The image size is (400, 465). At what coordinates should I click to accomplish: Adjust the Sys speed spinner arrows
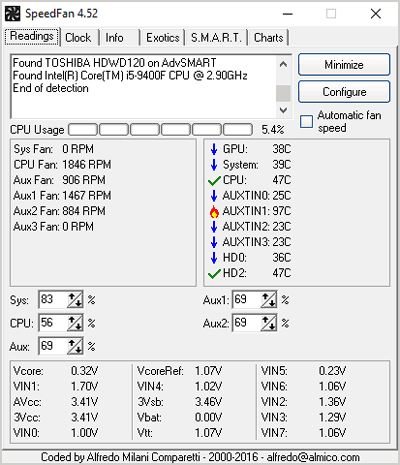click(75, 300)
